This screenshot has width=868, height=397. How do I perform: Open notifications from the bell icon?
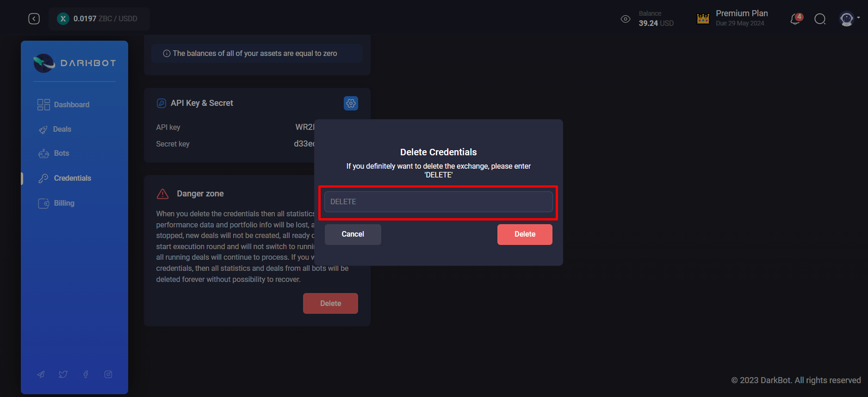tap(795, 19)
